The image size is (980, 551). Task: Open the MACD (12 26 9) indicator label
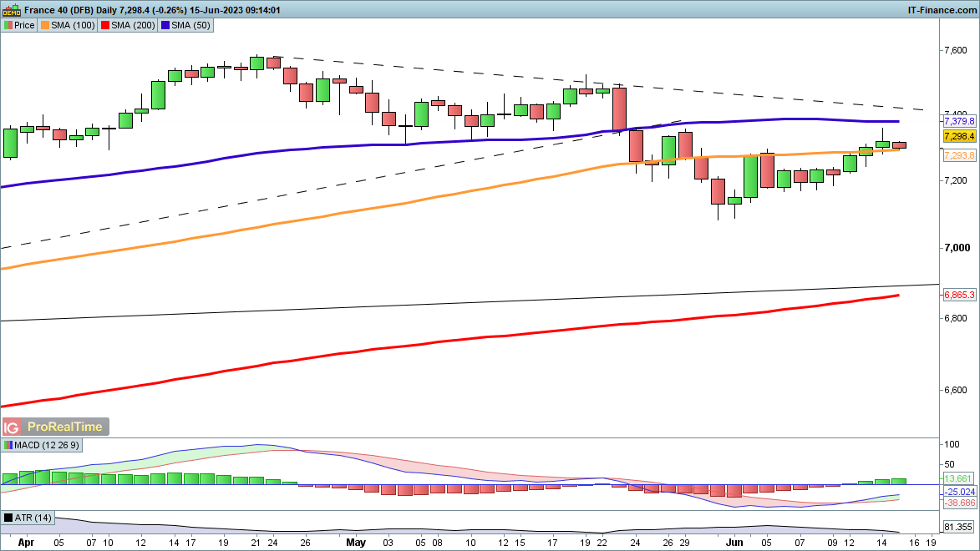click(x=47, y=446)
